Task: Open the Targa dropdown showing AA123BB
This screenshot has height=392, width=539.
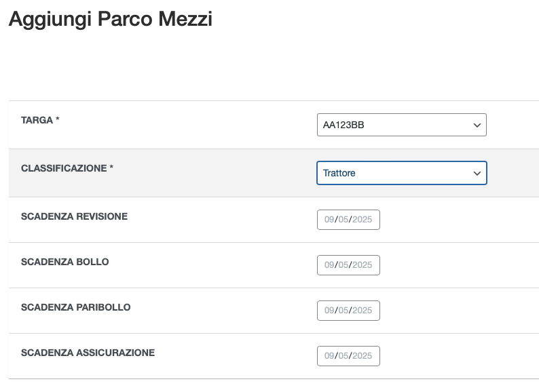Action: pos(401,125)
